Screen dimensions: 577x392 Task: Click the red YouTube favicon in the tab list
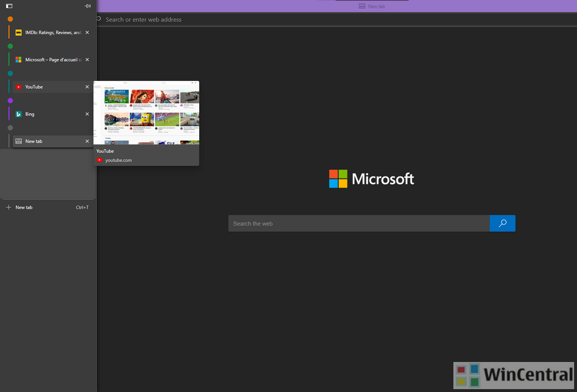18,87
